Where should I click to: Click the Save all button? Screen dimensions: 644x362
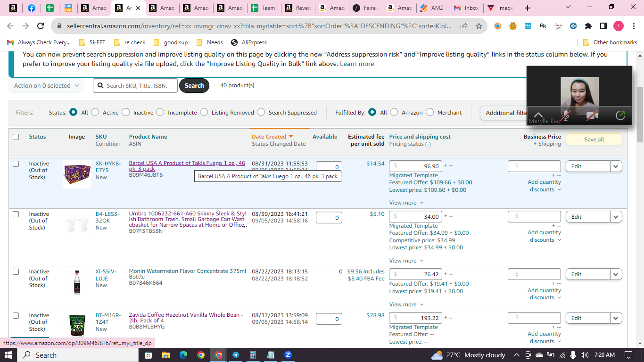594,140
